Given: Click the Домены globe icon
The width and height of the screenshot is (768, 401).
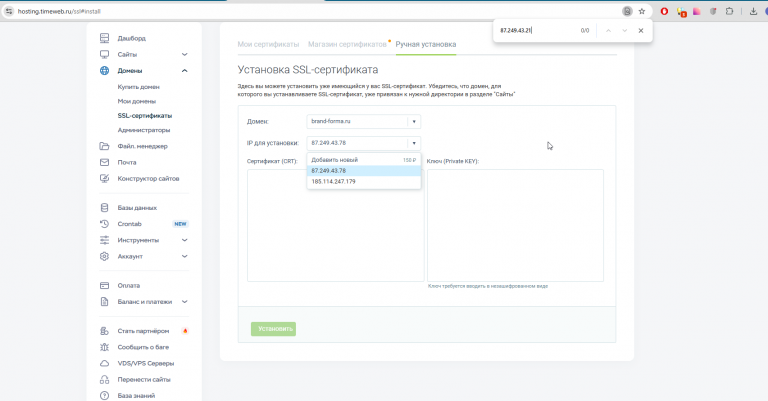Looking at the screenshot, I should pyautogui.click(x=104, y=71).
